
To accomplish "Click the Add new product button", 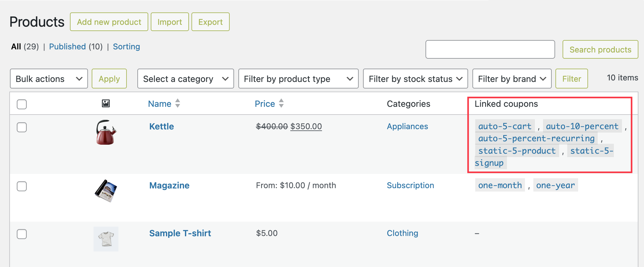I will 109,22.
